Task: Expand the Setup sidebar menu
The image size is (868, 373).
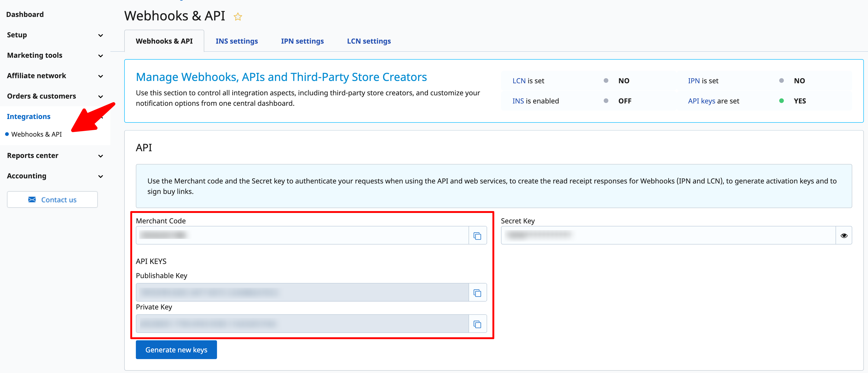Action: (x=100, y=35)
